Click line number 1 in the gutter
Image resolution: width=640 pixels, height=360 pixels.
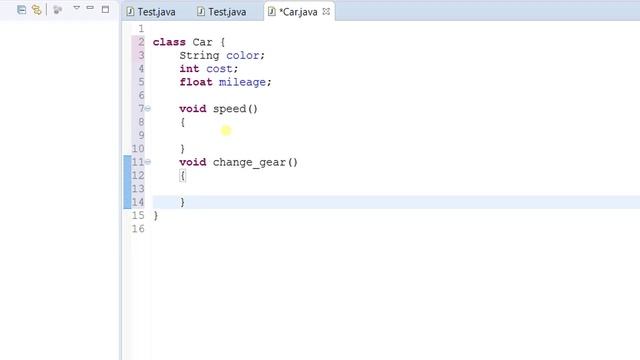(141, 29)
